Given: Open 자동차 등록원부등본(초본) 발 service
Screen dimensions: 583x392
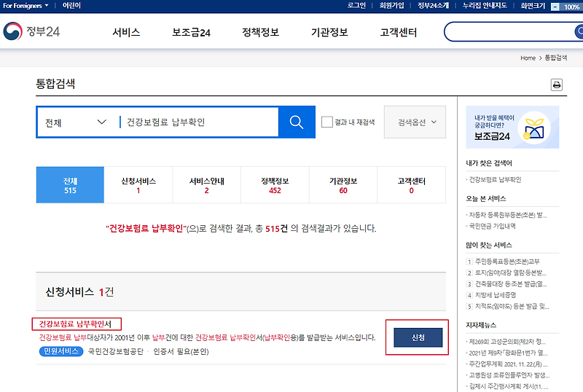Looking at the screenshot, I should 507,215.
